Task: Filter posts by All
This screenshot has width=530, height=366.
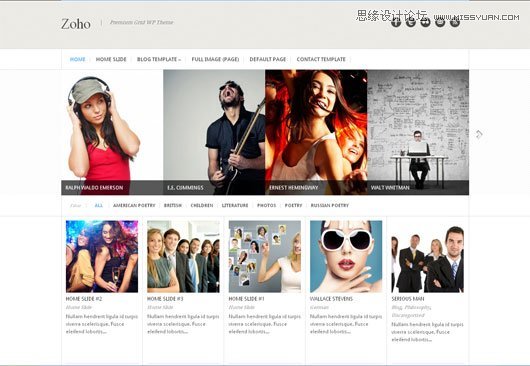Action: tap(99, 205)
